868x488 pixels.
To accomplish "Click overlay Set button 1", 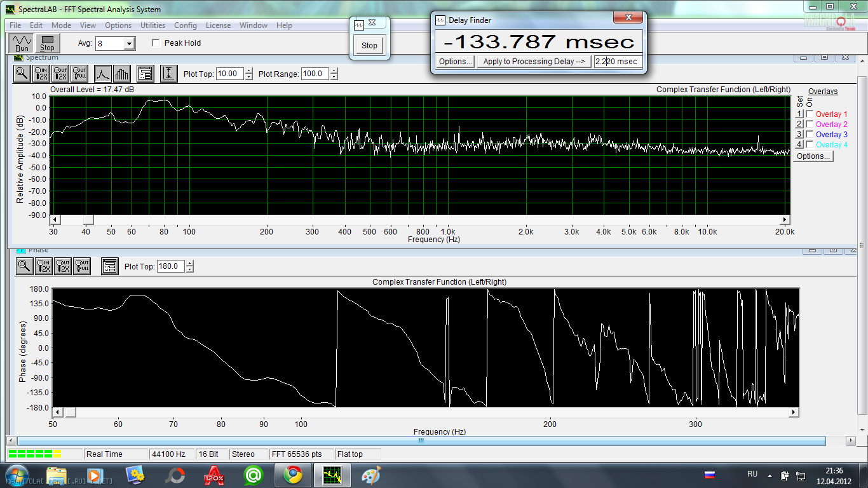I will [x=799, y=114].
